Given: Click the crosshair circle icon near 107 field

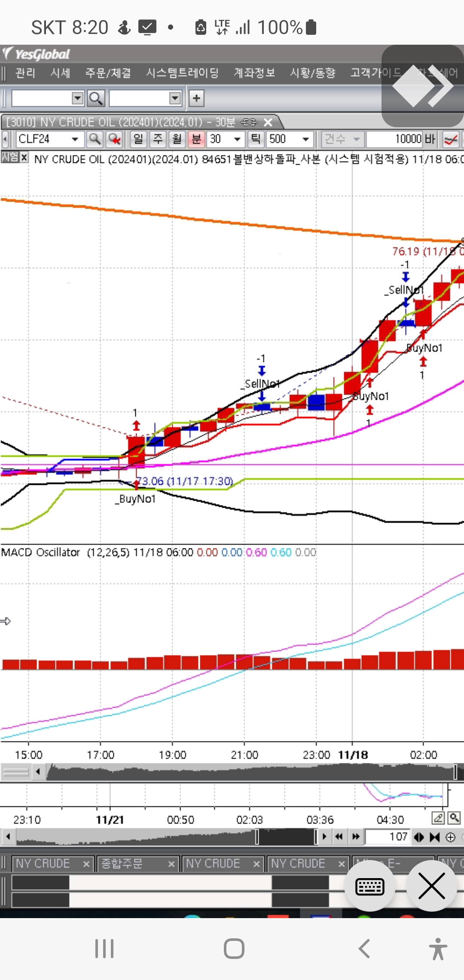Looking at the screenshot, I should (x=450, y=837).
